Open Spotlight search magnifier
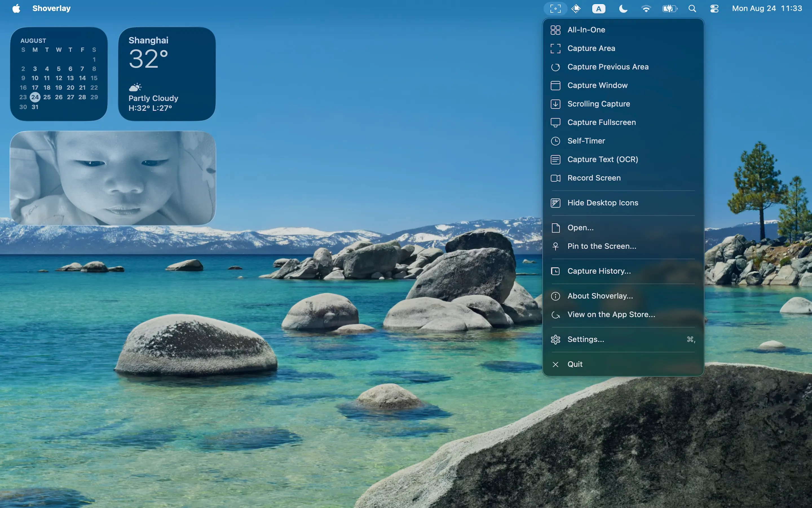812x508 pixels. 692,8
